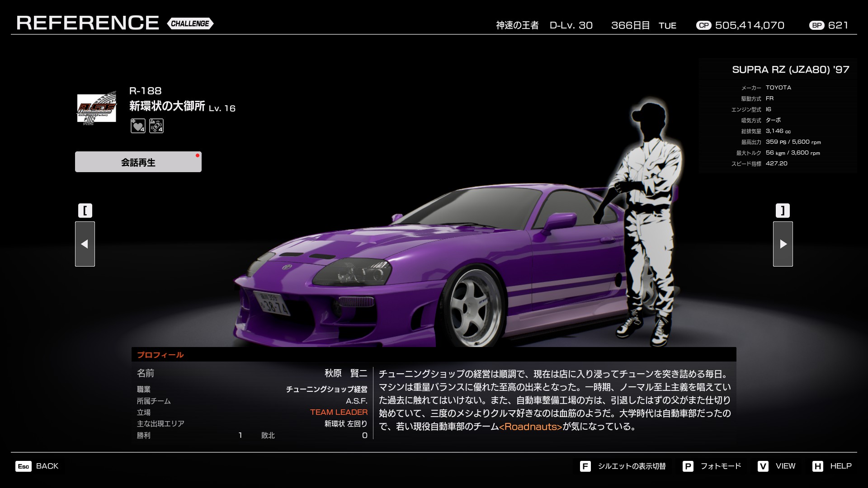868x488 pixels.
Task: Open HELP via H prompt
Action: [832, 466]
